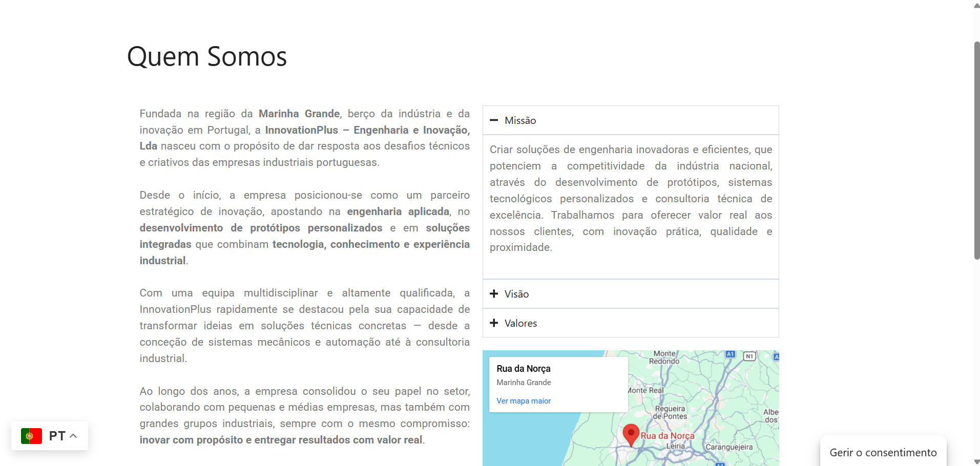This screenshot has width=980, height=466.
Task: Click the Portuguese flag icon
Action: tap(31, 436)
